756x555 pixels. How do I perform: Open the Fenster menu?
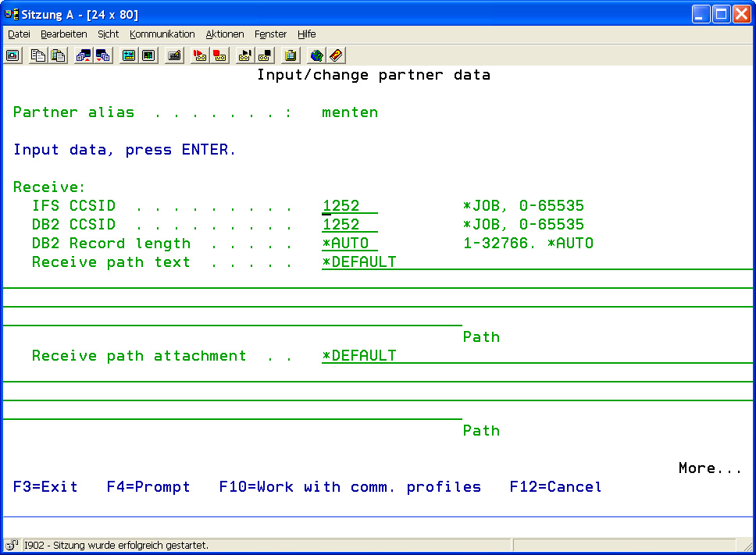(x=270, y=34)
